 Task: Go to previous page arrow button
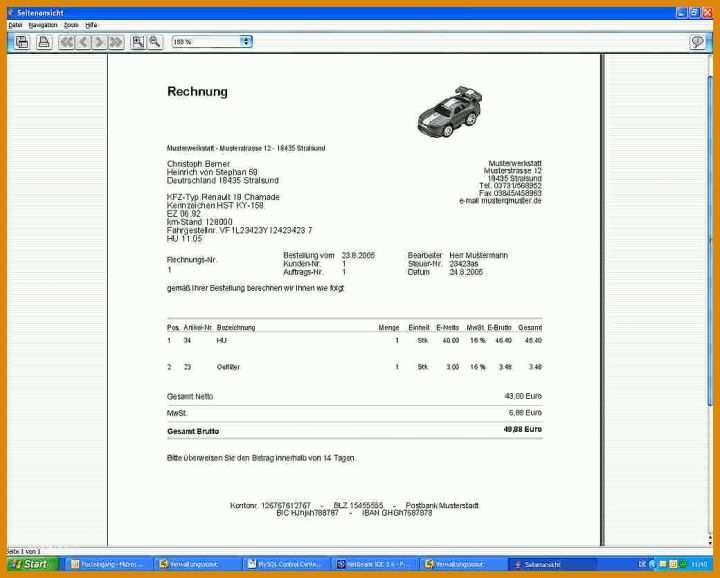point(83,42)
